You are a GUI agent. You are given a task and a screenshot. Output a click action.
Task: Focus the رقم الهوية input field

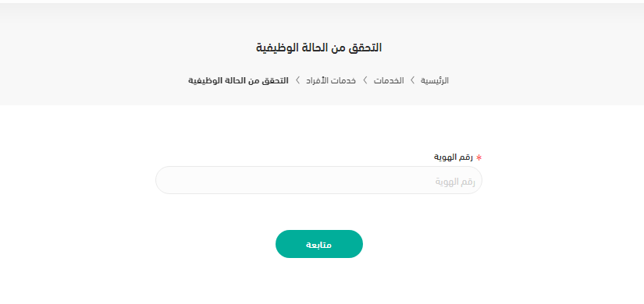318,180
